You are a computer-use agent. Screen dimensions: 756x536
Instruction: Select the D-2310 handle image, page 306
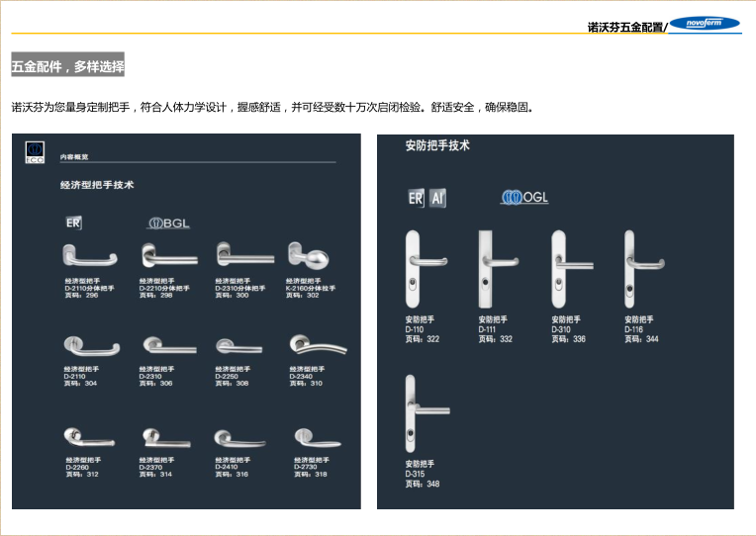click(x=170, y=345)
